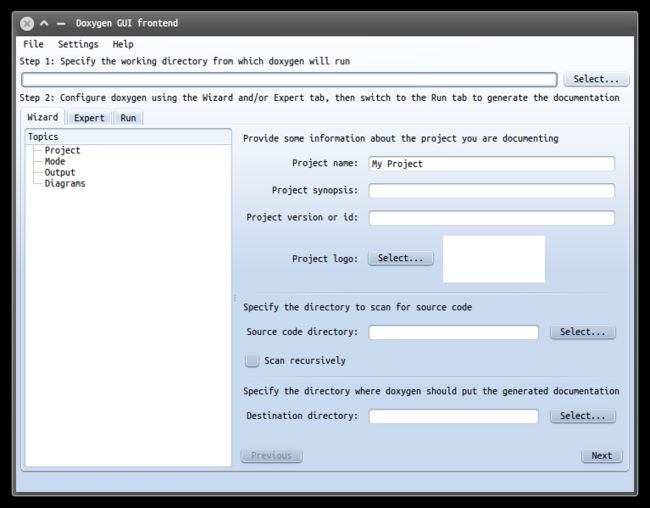650x508 pixels.
Task: Focus the Project version or id field
Action: (492, 218)
